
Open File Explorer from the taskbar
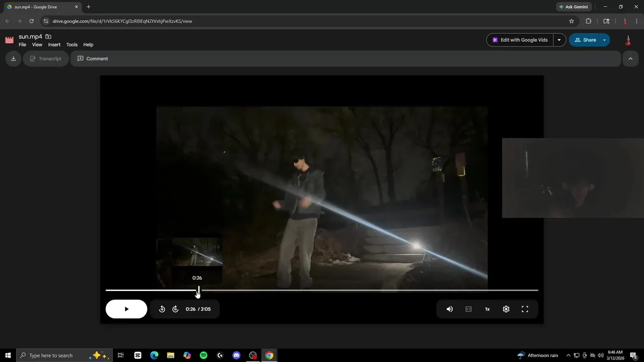pos(171,355)
